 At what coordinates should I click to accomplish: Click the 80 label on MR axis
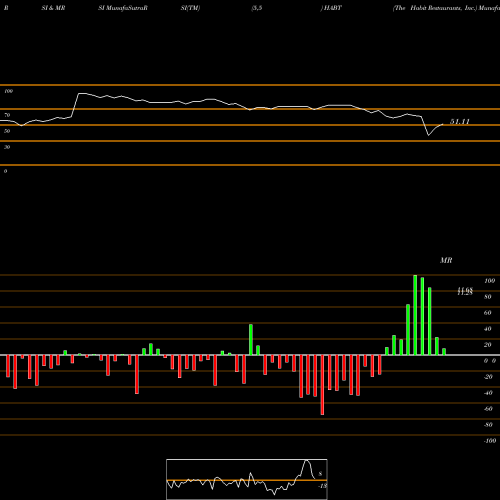coord(488,297)
